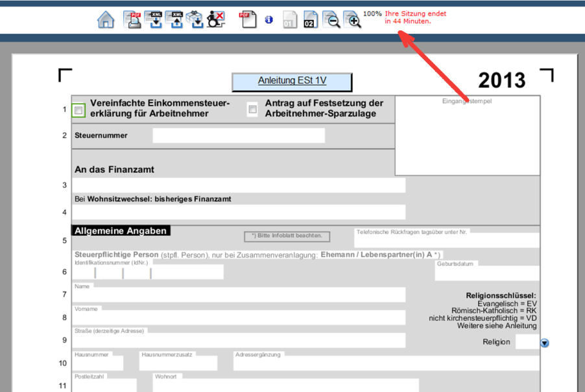Click the Name input field
The height and width of the screenshot is (392, 585).
pyautogui.click(x=239, y=295)
